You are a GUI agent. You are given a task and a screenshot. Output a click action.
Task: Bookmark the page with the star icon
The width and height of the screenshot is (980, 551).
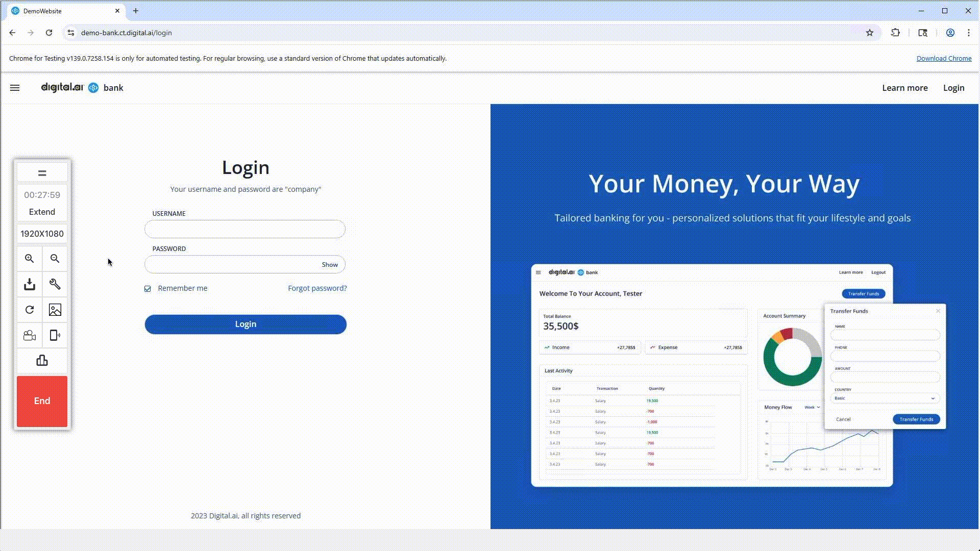(x=869, y=33)
